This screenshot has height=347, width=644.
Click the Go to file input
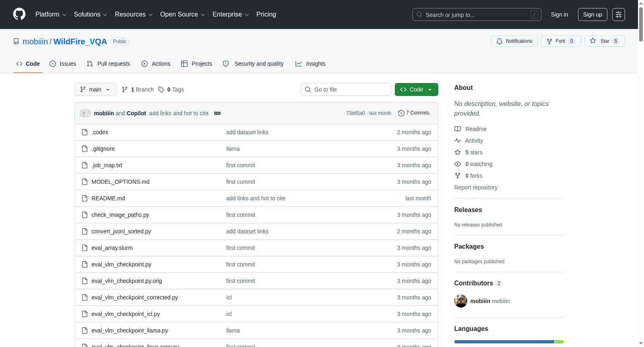click(x=346, y=89)
